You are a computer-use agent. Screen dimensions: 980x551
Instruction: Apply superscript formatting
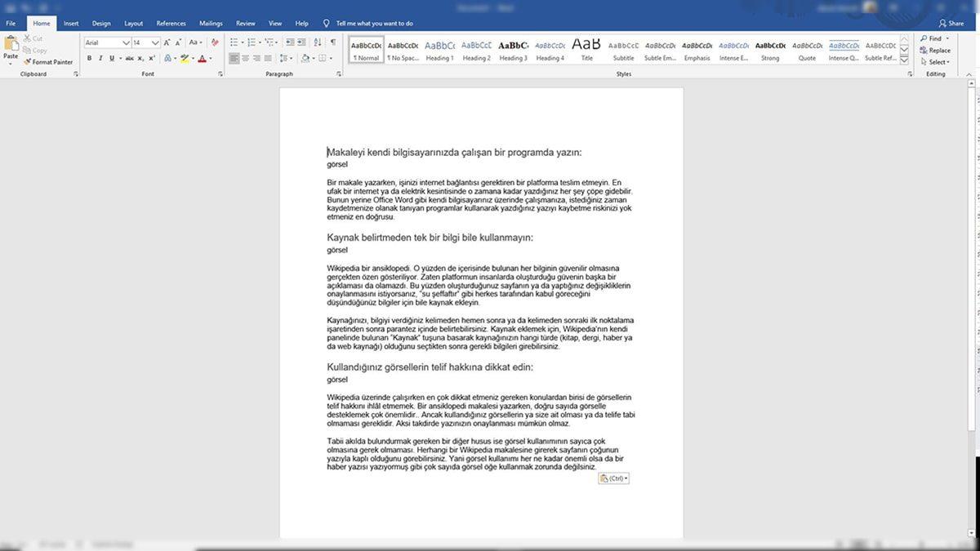click(152, 58)
